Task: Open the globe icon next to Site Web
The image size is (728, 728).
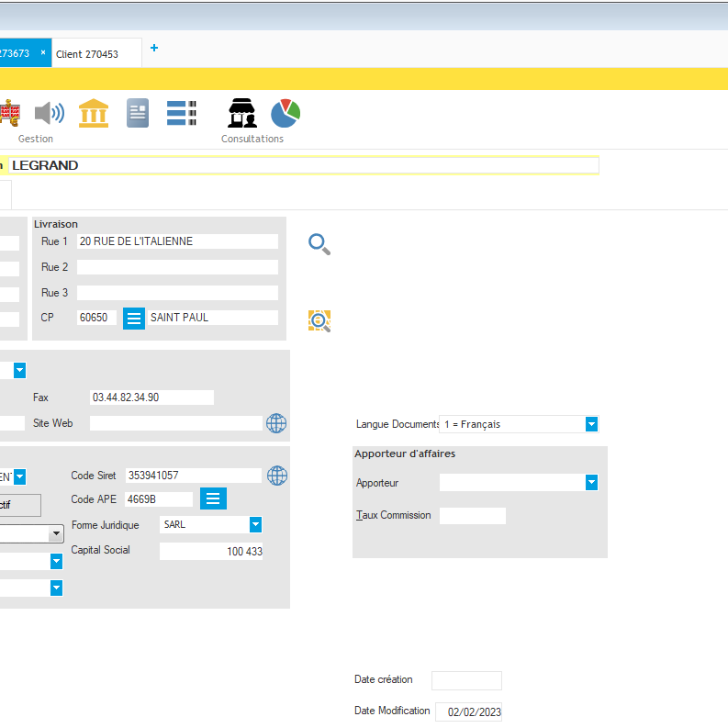Action: coord(276,423)
